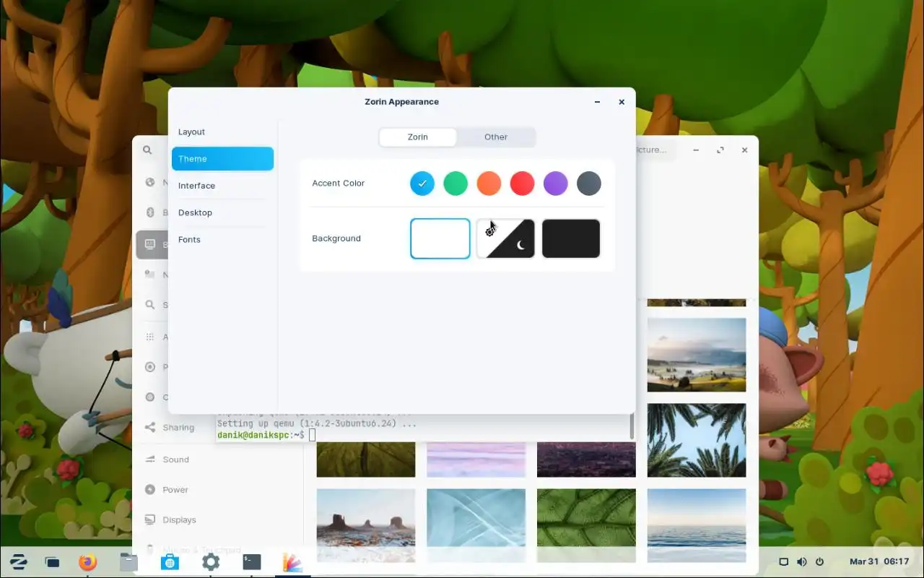Screen dimensions: 924x578
Task: Open the Software store taskbar icon
Action: tap(170, 561)
